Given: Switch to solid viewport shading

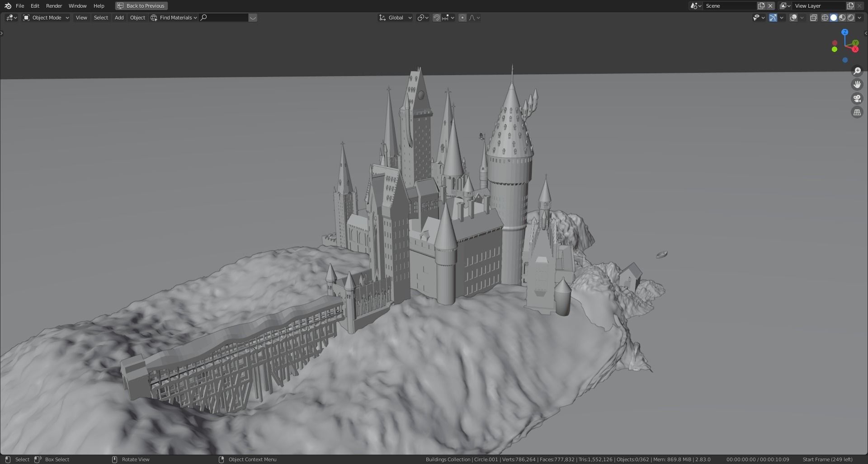Looking at the screenshot, I should click(x=834, y=18).
